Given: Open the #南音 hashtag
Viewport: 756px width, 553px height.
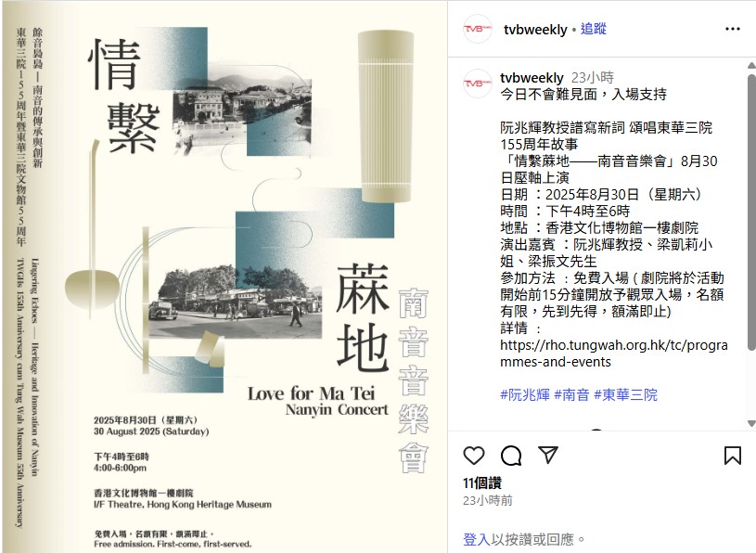Looking at the screenshot, I should tap(571, 395).
